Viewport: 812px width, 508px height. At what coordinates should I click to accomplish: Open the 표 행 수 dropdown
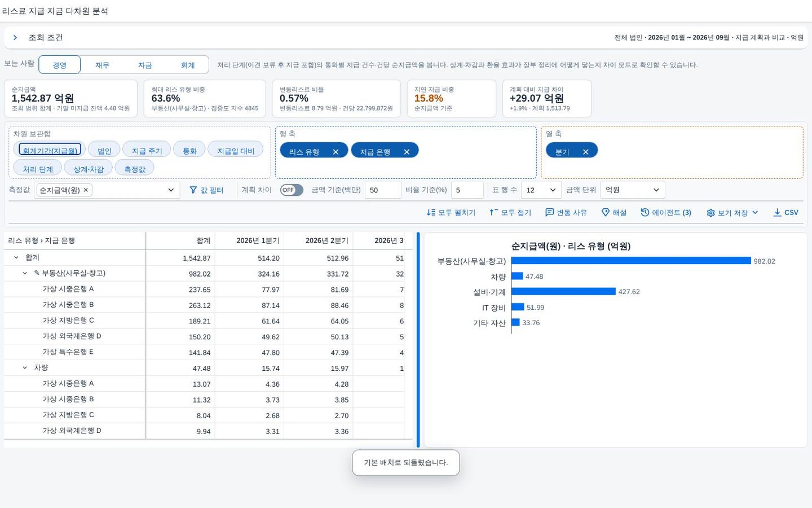[x=541, y=190]
